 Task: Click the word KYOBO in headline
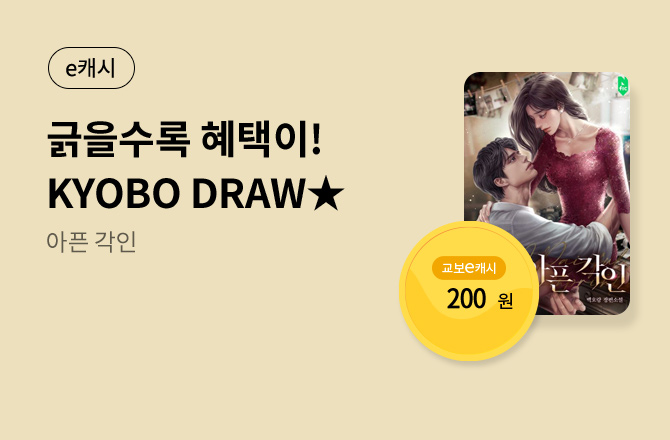[x=114, y=194]
